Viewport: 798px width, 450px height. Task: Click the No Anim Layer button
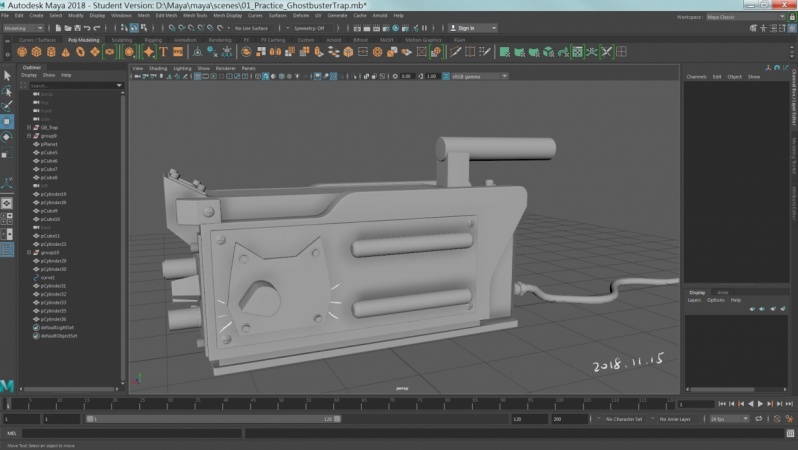point(675,419)
